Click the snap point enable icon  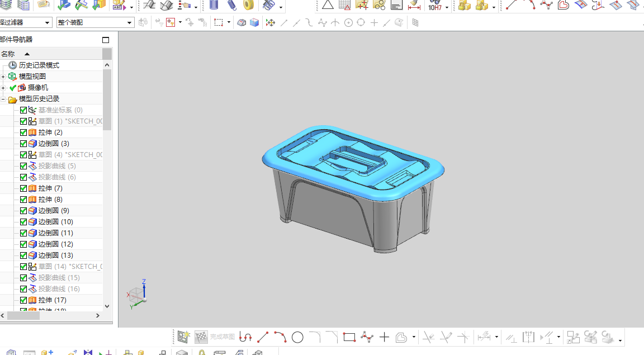pos(270,22)
